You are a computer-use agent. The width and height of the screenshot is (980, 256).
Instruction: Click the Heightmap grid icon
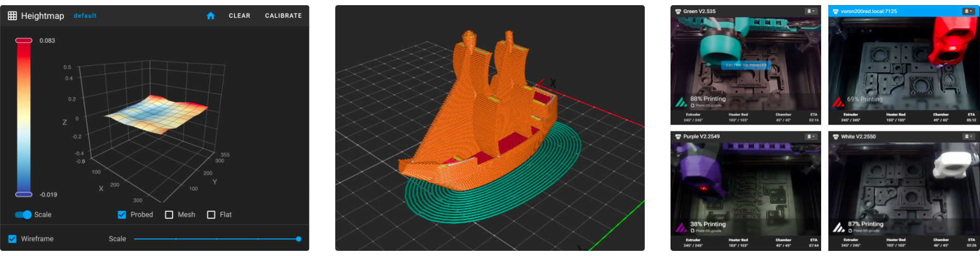click(12, 16)
